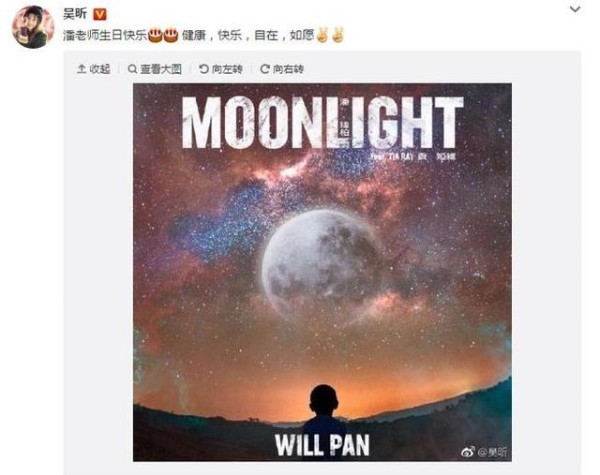Viewport: 600px width, 475px height.
Task: Open 吴昕's profile avatar picture
Action: 33,27
